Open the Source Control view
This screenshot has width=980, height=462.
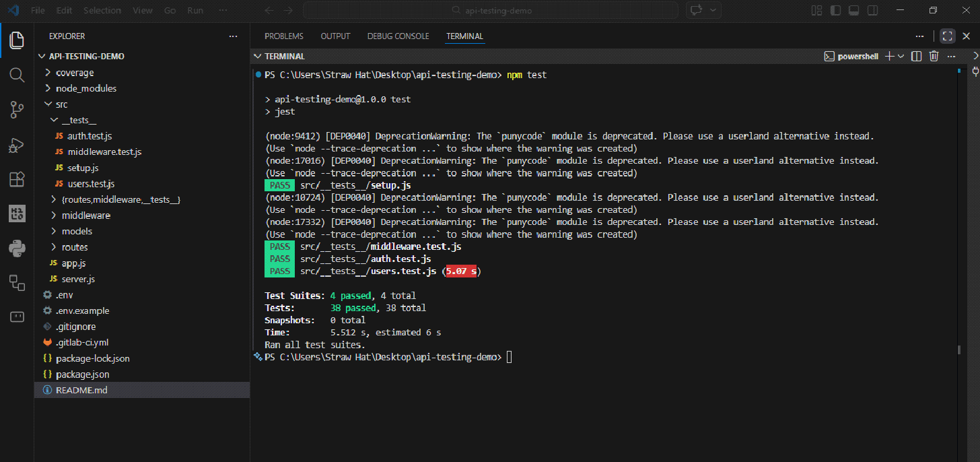pyautogui.click(x=16, y=110)
